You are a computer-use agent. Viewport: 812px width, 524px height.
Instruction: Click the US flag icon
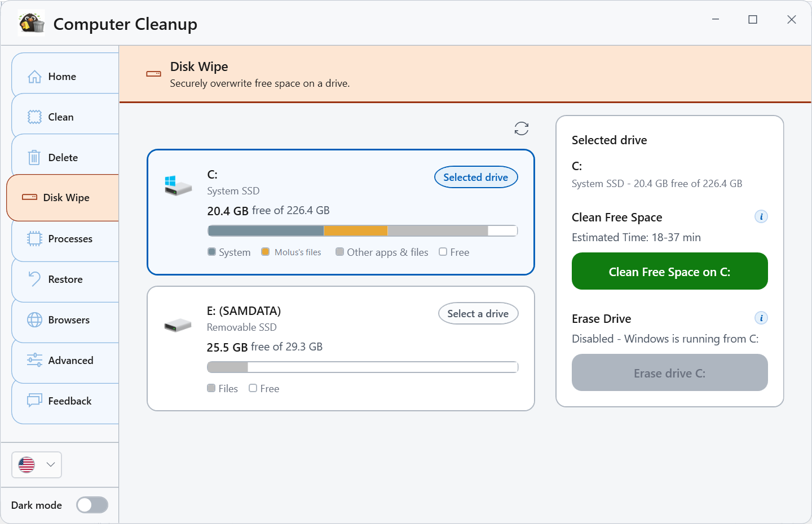click(27, 465)
